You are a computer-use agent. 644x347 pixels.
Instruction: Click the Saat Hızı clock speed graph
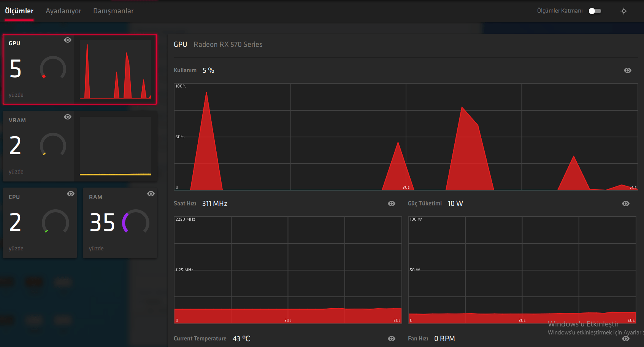point(288,270)
